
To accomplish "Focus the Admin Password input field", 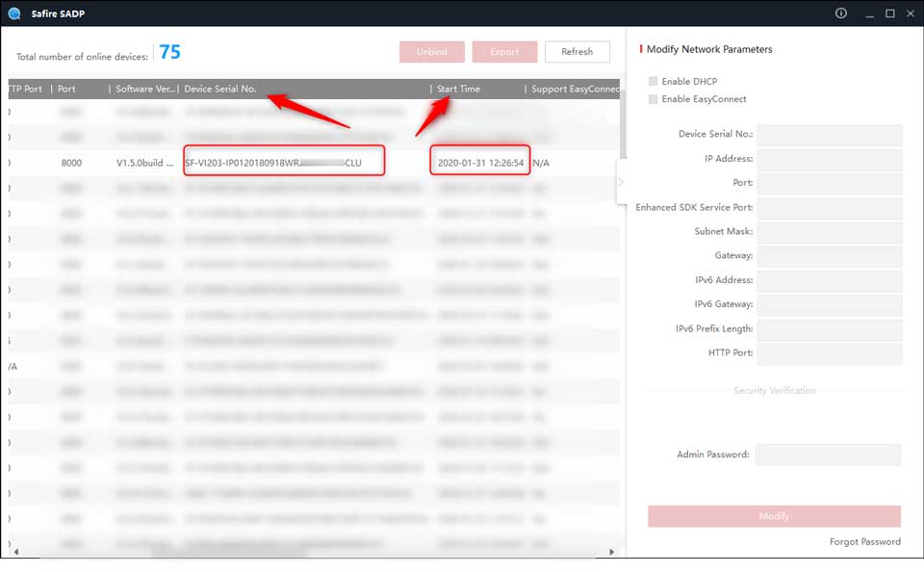I will [828, 455].
